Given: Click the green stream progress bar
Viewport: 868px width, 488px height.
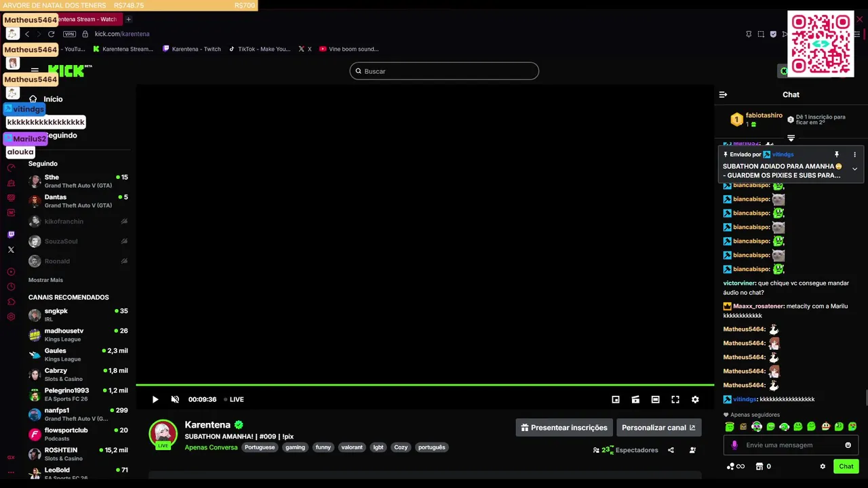Looking at the screenshot, I should click(425, 385).
